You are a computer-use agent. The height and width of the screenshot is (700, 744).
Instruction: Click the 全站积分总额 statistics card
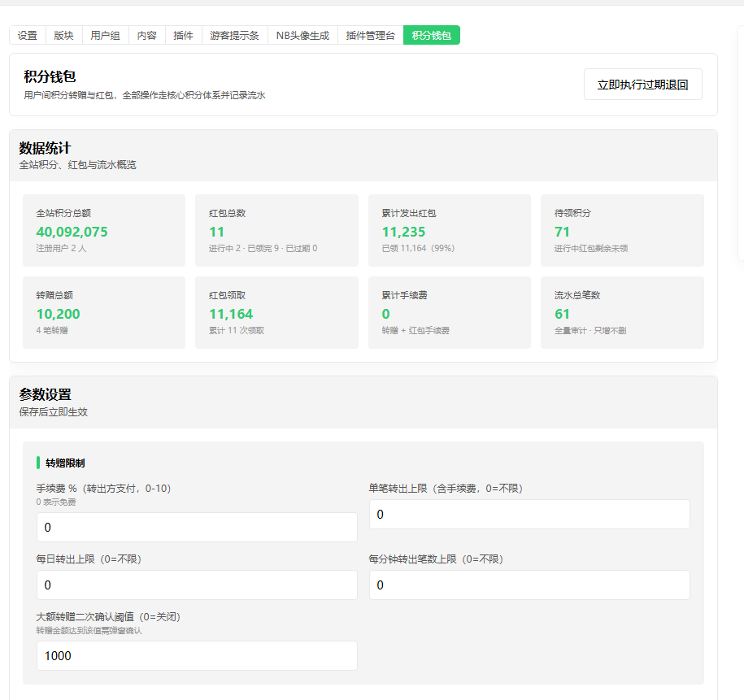pyautogui.click(x=104, y=230)
